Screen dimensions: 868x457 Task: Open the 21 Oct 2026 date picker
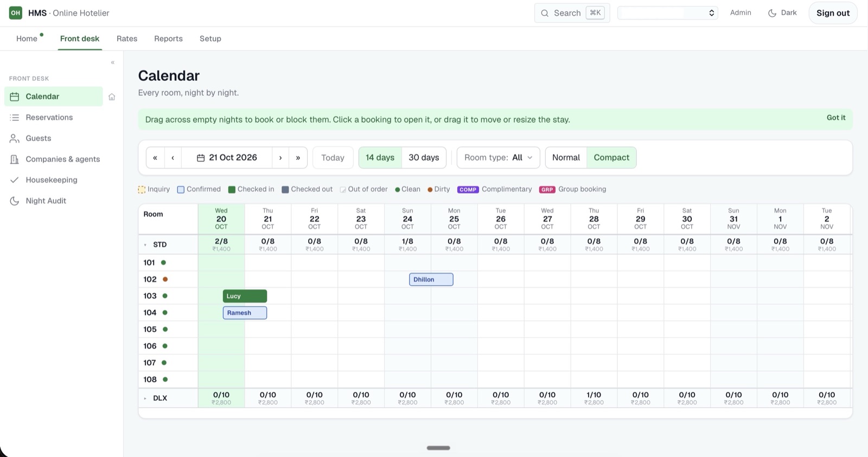227,158
